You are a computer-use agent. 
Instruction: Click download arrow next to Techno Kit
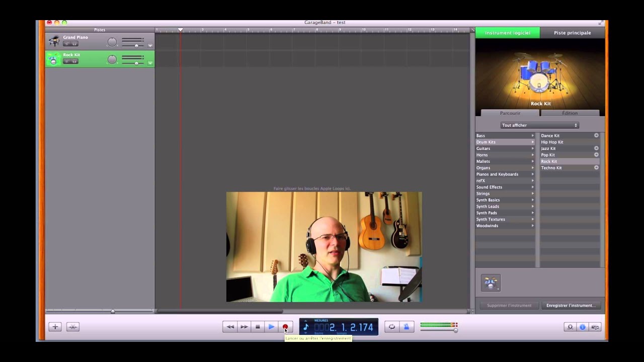click(596, 167)
